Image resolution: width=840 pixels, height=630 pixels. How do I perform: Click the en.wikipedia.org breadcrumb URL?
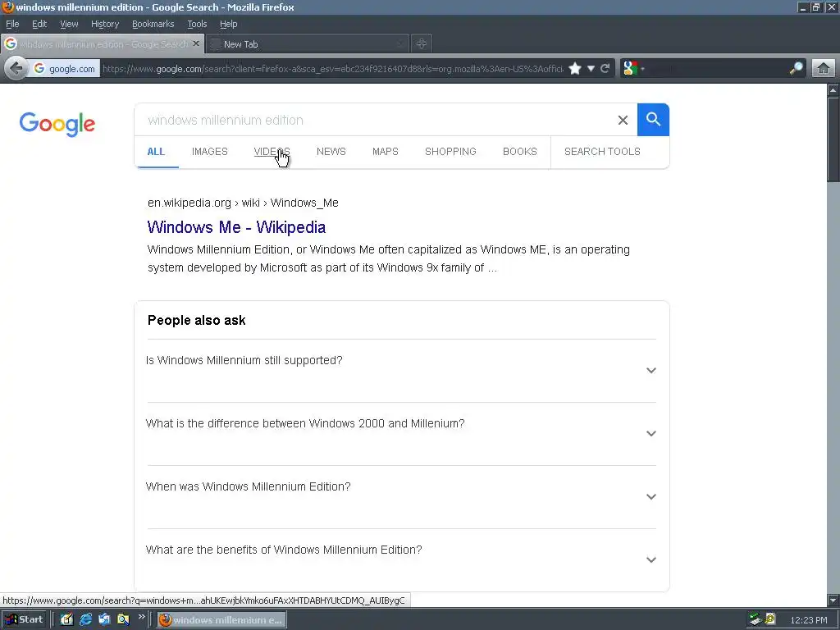(x=243, y=203)
